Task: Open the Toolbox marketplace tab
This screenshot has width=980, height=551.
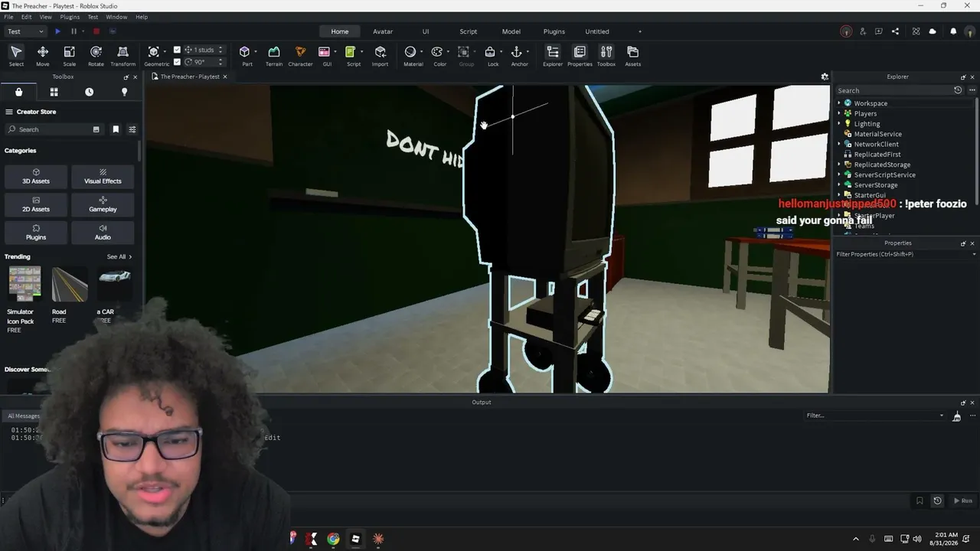Action: [x=18, y=92]
